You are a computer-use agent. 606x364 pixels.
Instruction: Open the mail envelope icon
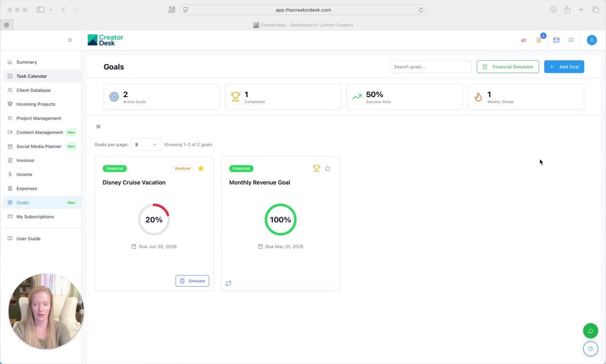click(556, 40)
